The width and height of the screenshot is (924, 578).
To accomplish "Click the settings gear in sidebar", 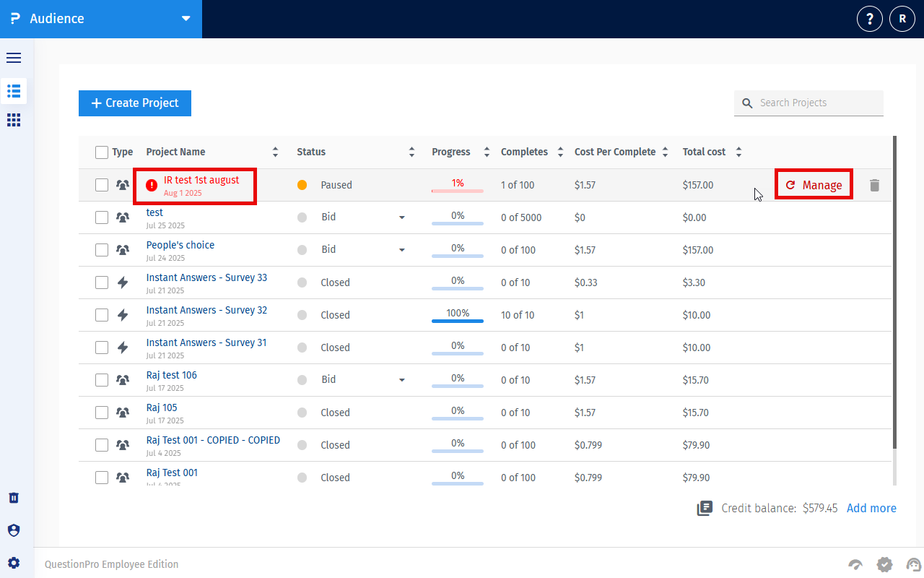I will pyautogui.click(x=14, y=563).
